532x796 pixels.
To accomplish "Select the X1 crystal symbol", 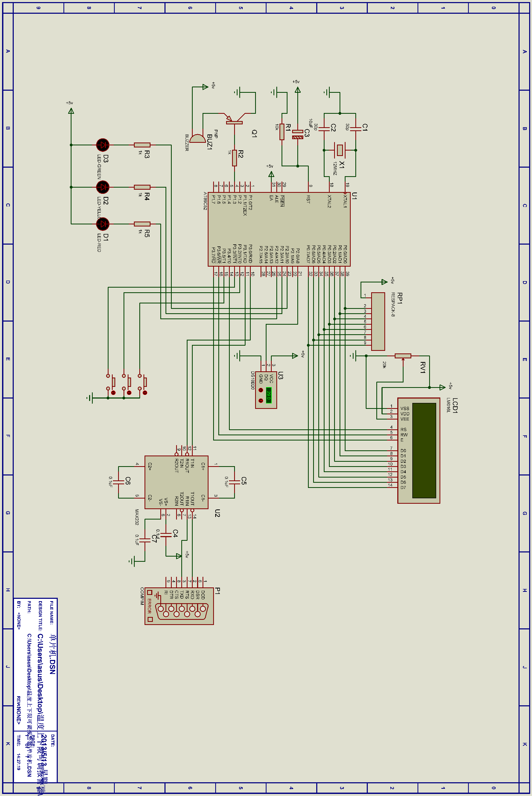I will (340, 150).
